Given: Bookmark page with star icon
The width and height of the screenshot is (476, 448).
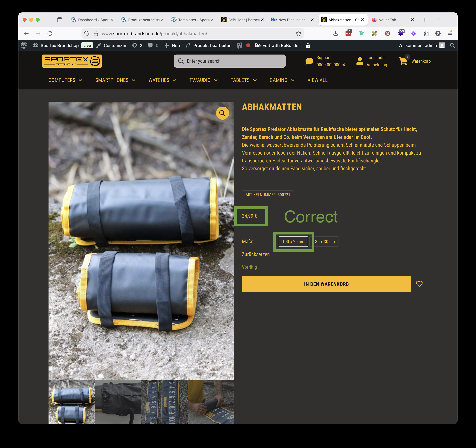Looking at the screenshot, I should (x=298, y=34).
